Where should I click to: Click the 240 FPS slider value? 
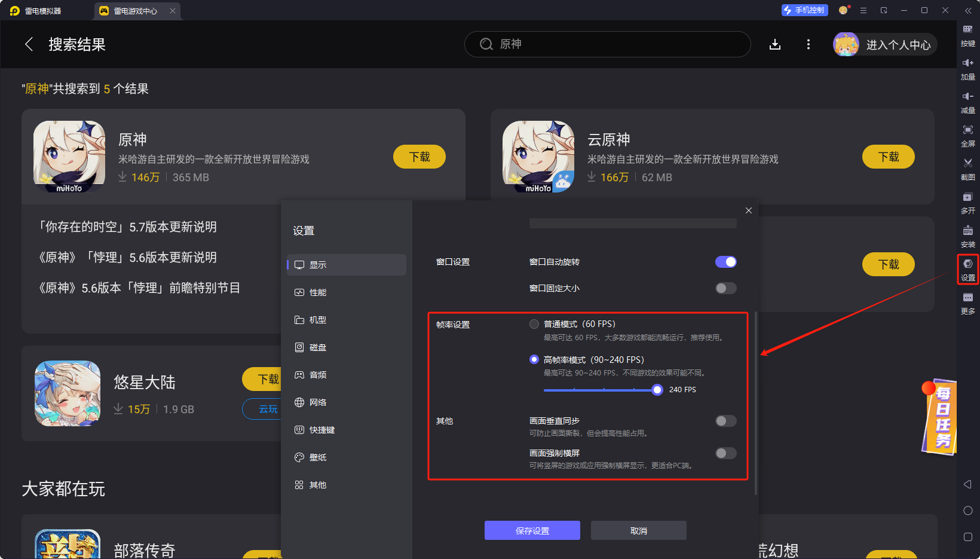tap(682, 390)
